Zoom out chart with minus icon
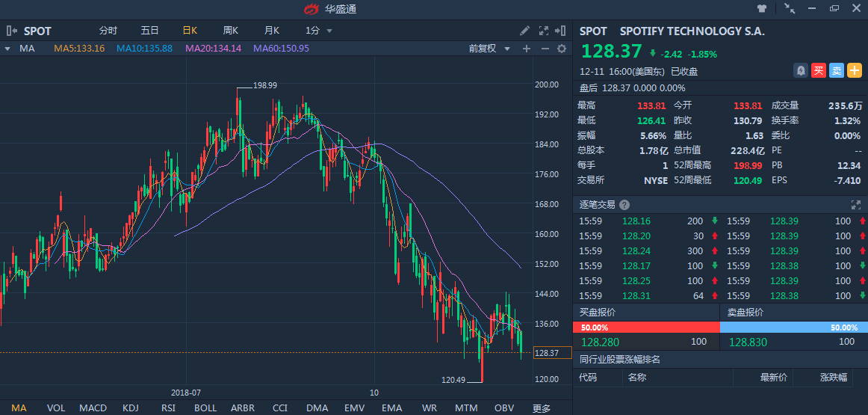This screenshot has height=415, width=868. (545, 49)
